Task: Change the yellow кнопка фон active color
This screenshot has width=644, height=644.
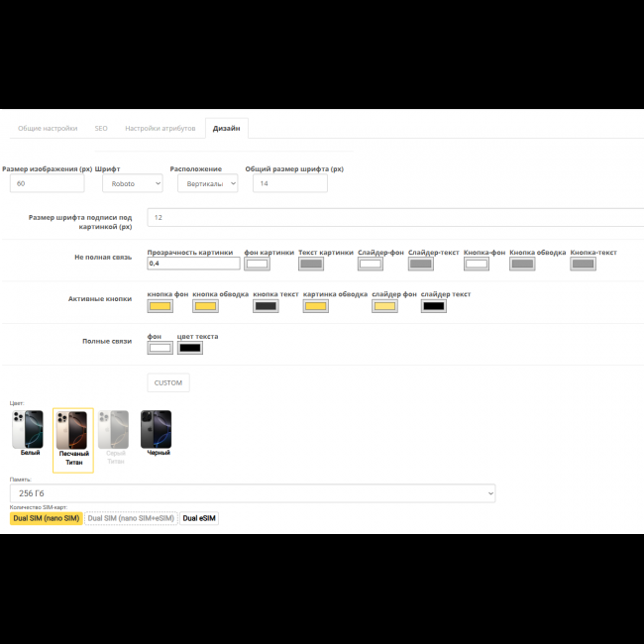Action: 159,306
